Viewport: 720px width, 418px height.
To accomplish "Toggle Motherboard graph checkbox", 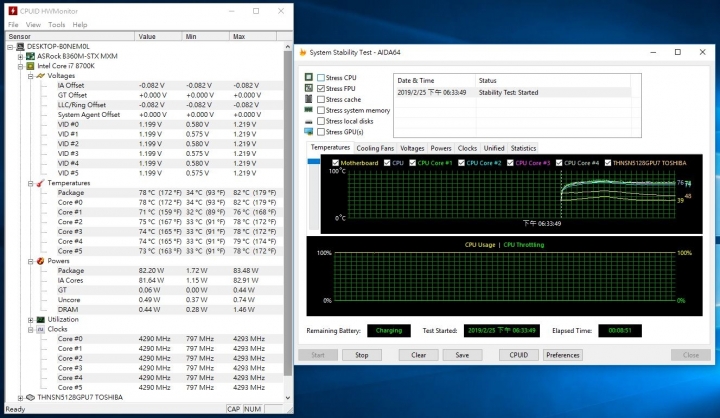I will 336,163.
